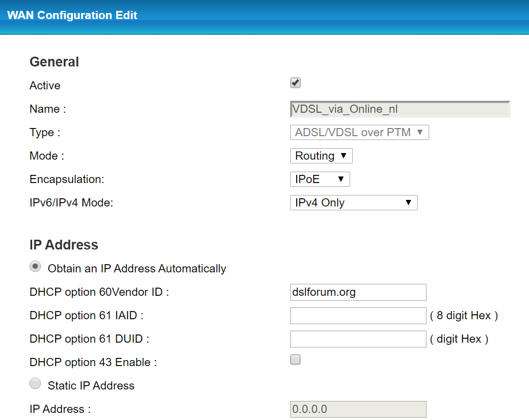
Task: Click the "DHCP option 43 Enable :" label
Action: pyautogui.click(x=93, y=362)
